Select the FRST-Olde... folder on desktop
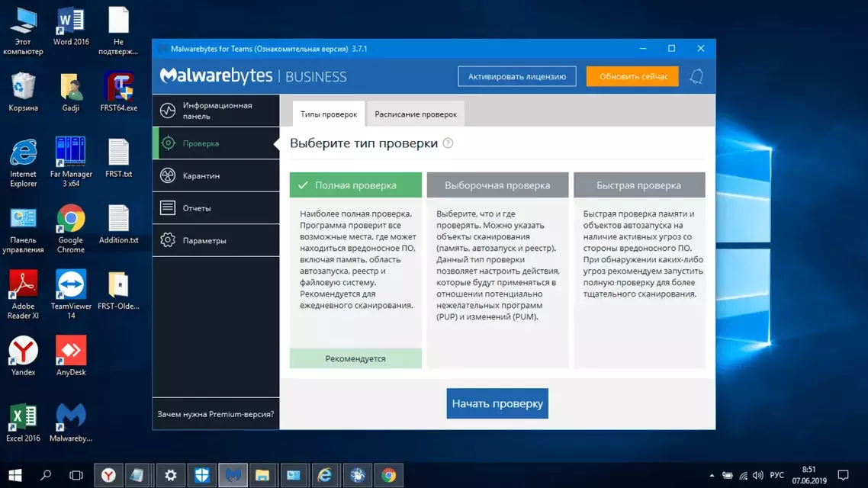 coord(118,291)
